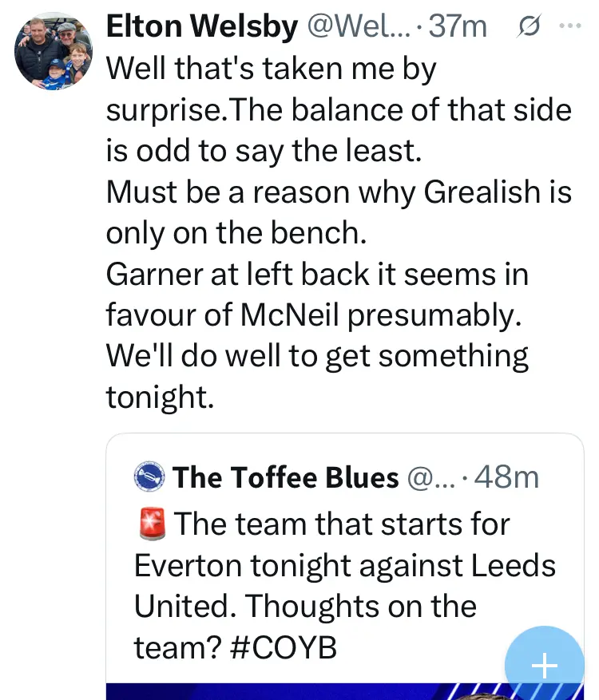Tap the 'Garner at left back' line
Image resolution: width=599 pixels, height=700 pixels.
point(317,275)
